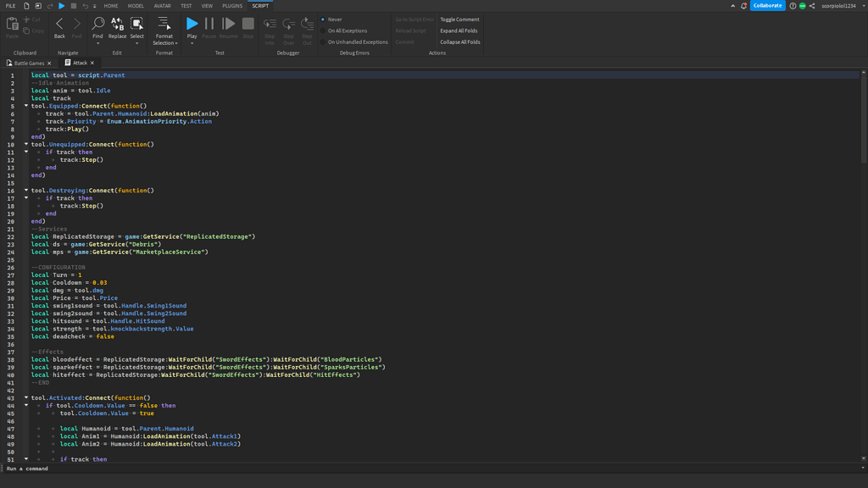The height and width of the screenshot is (488, 868).
Task: Click the Collaborate button
Action: 767,6
